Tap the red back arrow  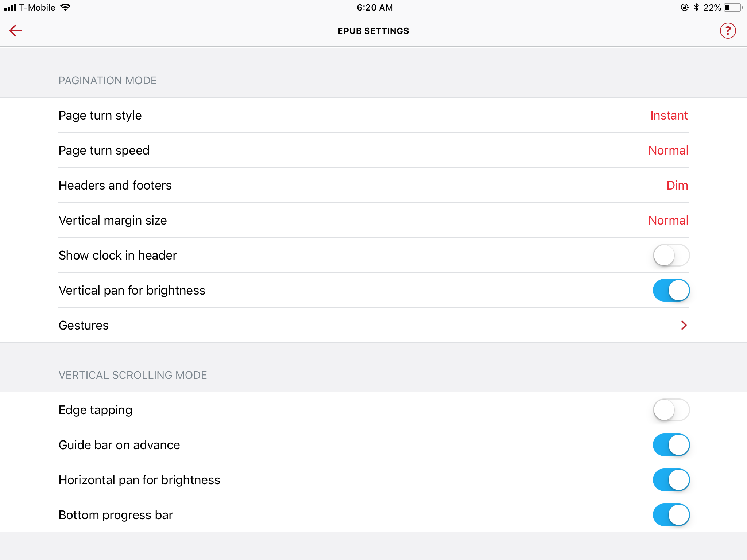pos(16,31)
